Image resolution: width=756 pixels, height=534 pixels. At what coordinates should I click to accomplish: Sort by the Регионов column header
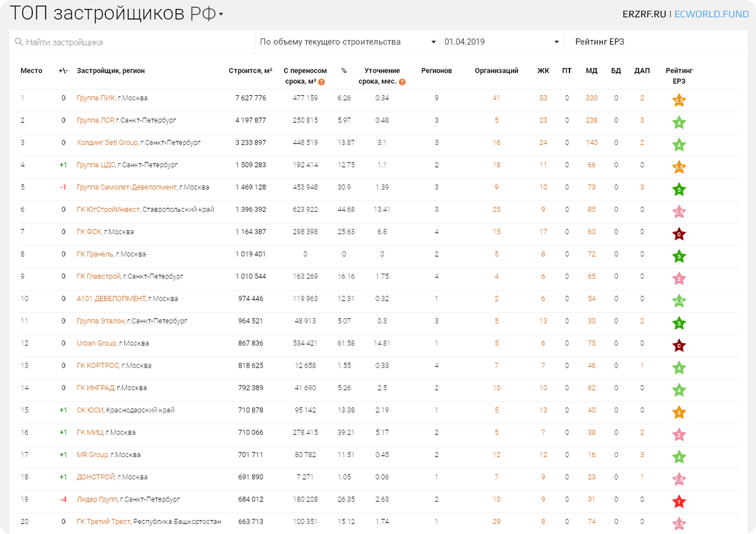click(437, 71)
